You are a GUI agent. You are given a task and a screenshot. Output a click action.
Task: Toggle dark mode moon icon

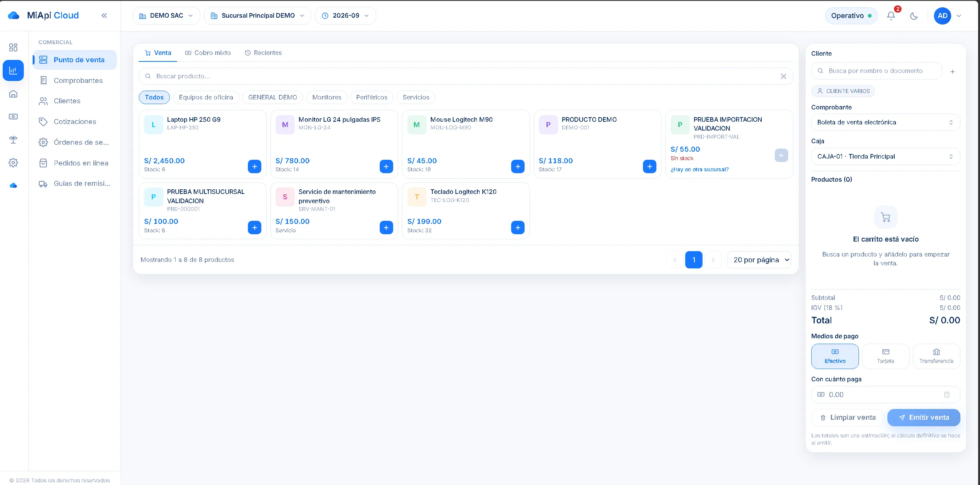click(x=914, y=16)
